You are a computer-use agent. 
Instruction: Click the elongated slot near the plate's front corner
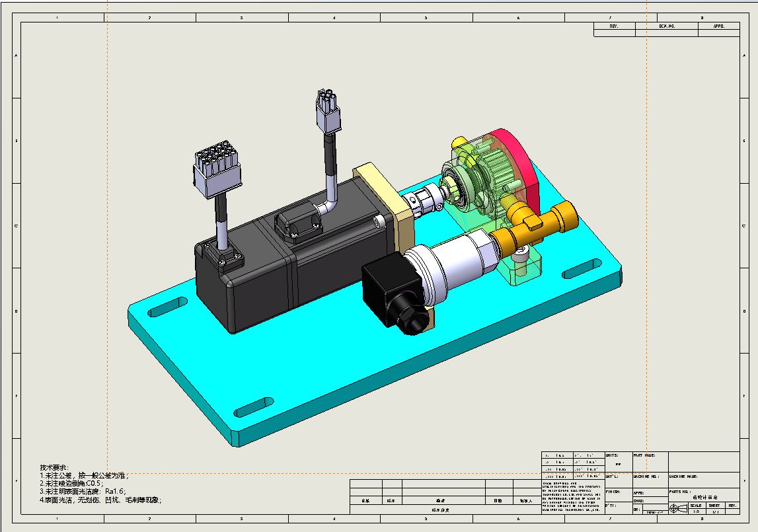pyautogui.click(x=254, y=407)
